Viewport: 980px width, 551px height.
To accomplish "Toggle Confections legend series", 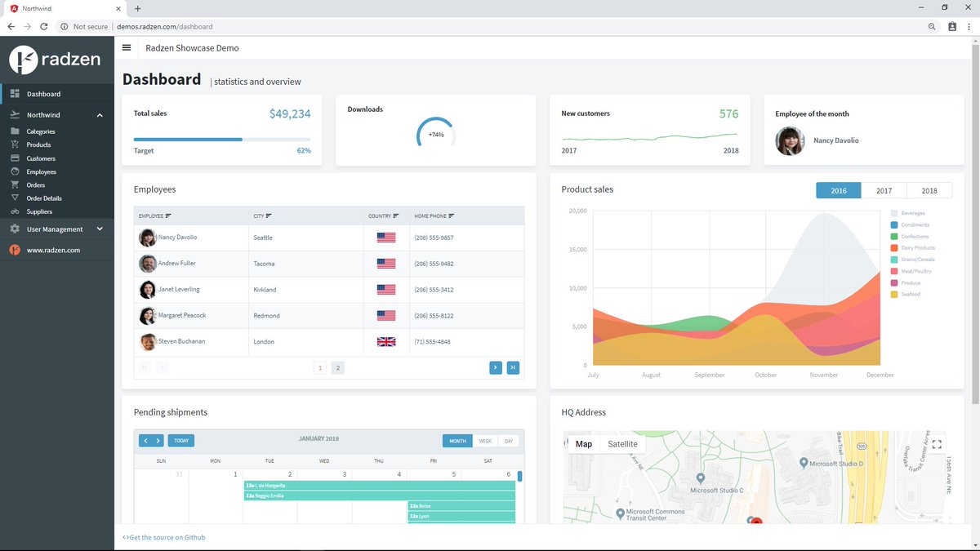I will click(910, 236).
